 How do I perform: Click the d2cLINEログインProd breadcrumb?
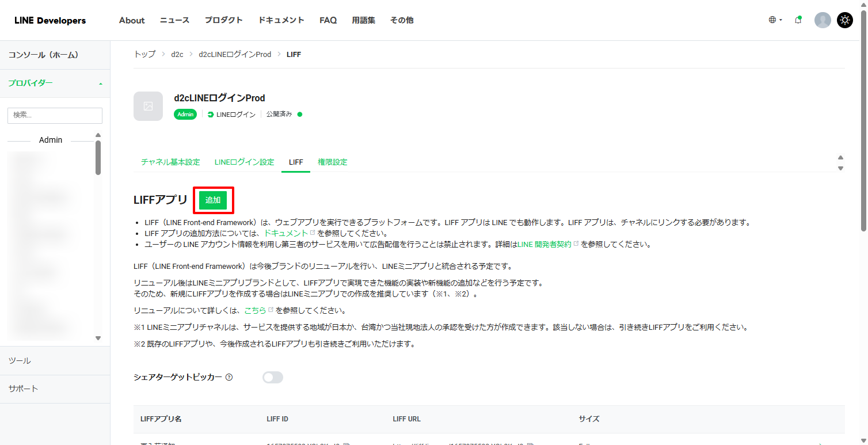coord(235,54)
